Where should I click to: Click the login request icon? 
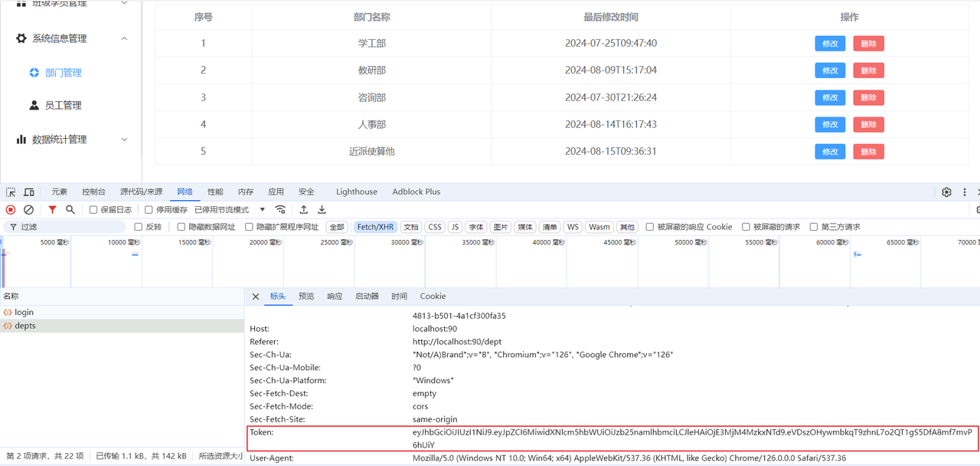8,313
